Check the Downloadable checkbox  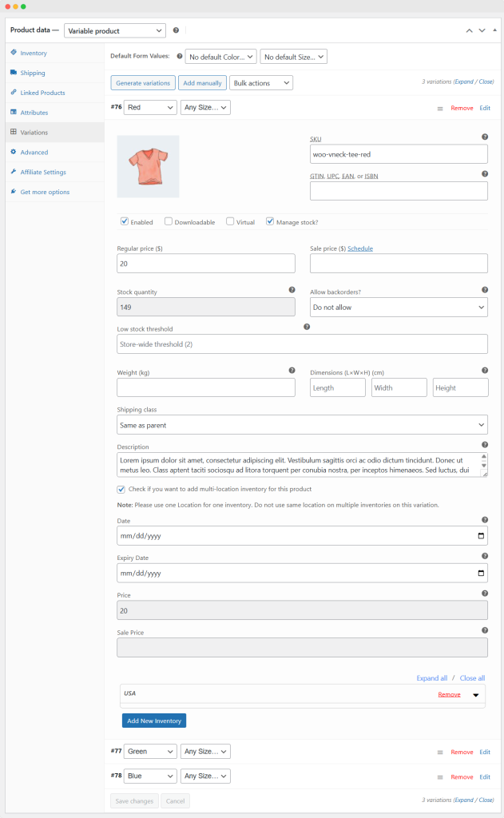tap(169, 221)
